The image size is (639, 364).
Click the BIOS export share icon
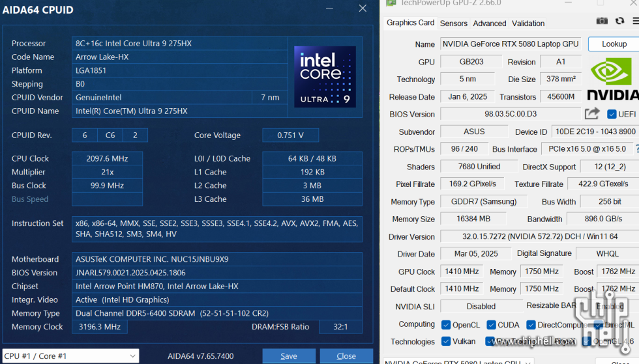tap(592, 113)
